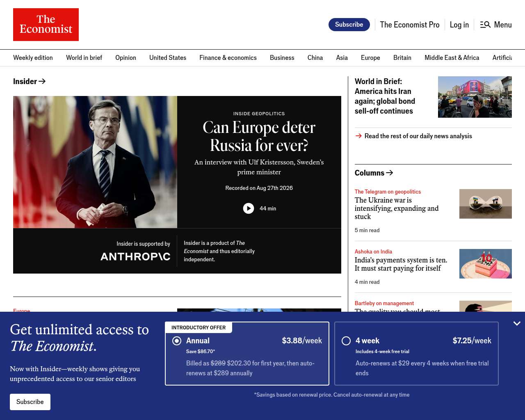Image resolution: width=525 pixels, height=420 pixels.
Task: Select the Annual plan radio button
Action: (x=177, y=341)
